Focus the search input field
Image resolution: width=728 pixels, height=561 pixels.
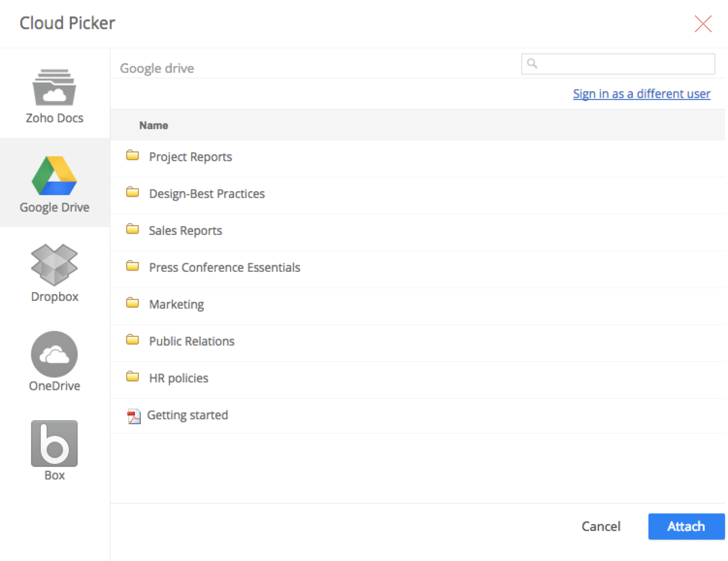tap(625, 64)
